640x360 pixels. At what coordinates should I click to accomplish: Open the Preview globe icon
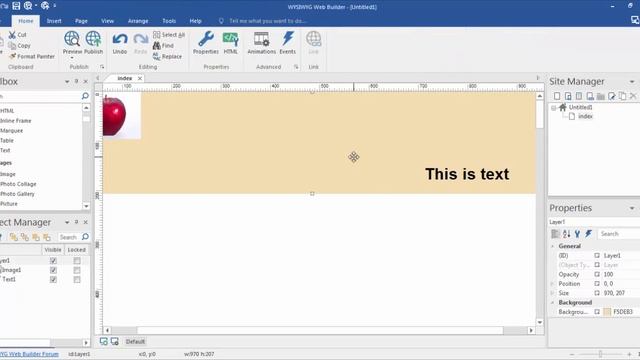pos(72,39)
